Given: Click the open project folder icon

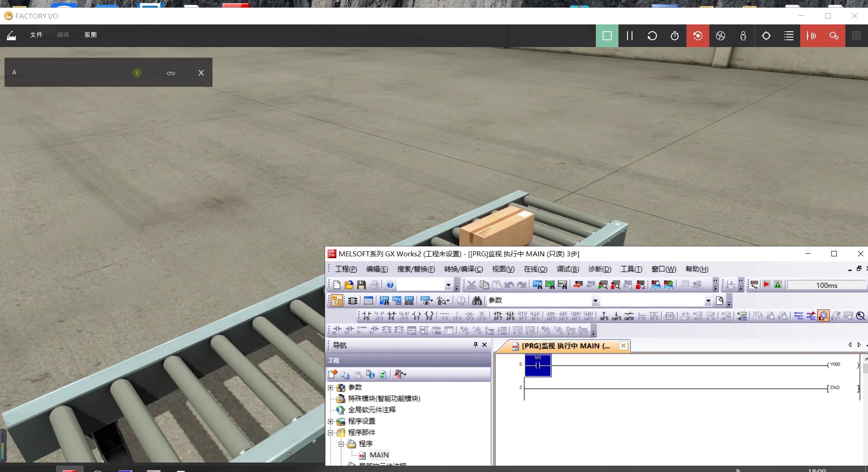Looking at the screenshot, I should (x=349, y=285).
